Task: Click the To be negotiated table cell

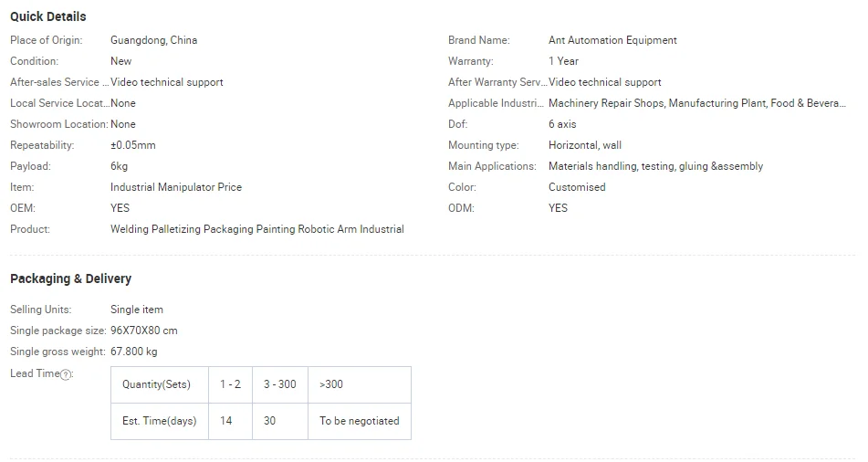Action: click(x=360, y=421)
